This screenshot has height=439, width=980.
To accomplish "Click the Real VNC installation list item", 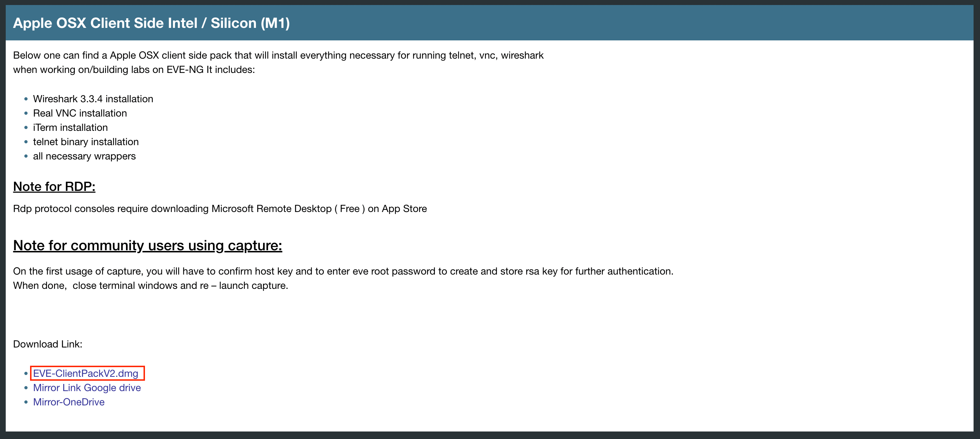I will 80,113.
